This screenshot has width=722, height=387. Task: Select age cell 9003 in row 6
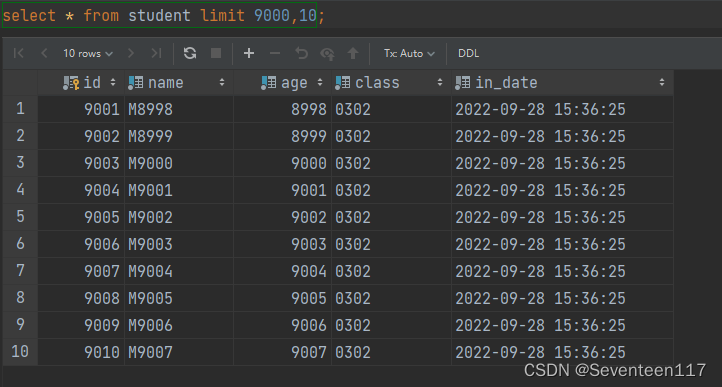(x=283, y=244)
